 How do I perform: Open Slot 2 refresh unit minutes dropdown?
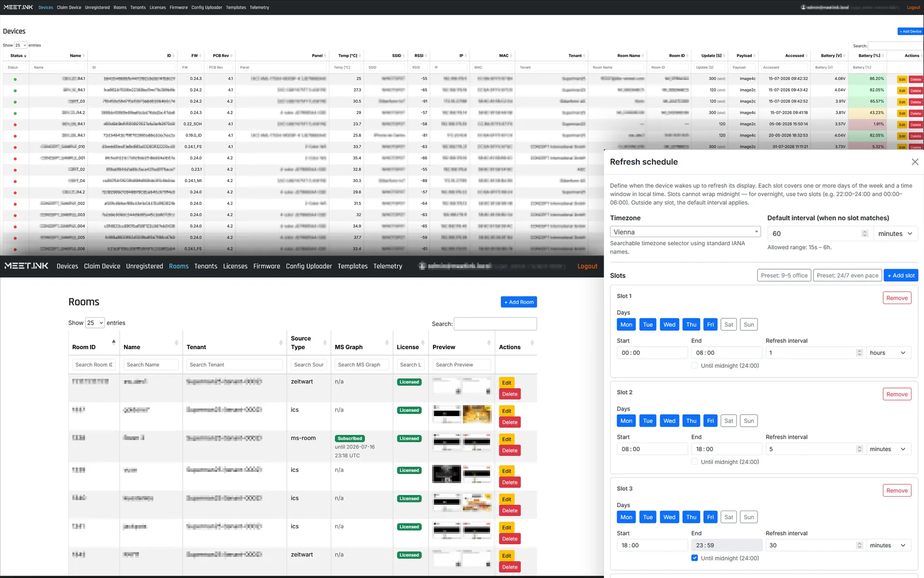click(888, 449)
